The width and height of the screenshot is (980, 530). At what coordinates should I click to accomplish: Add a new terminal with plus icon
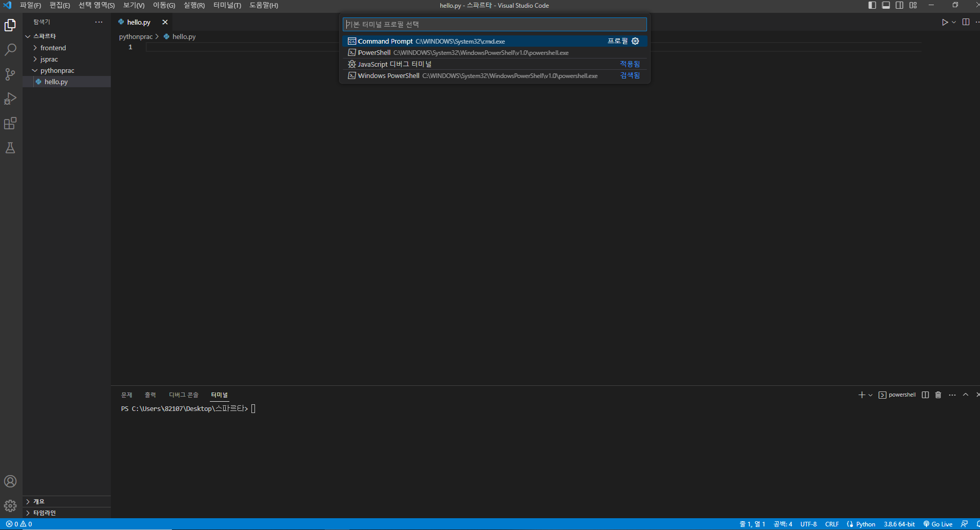[861, 395]
